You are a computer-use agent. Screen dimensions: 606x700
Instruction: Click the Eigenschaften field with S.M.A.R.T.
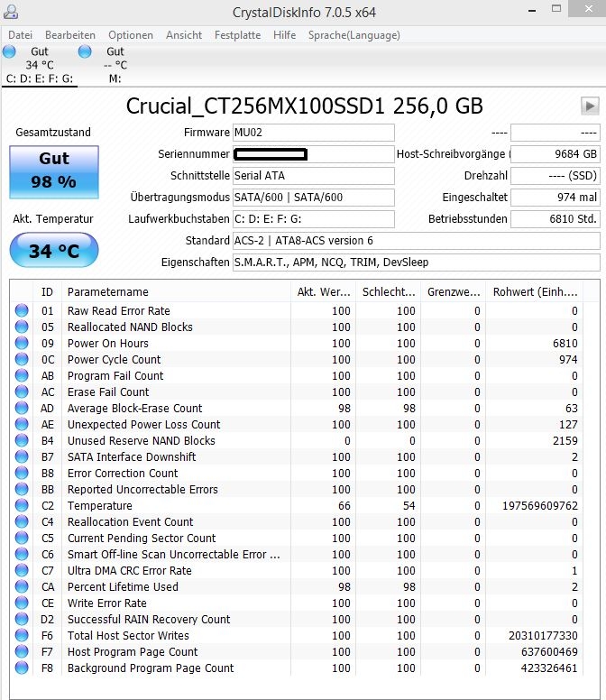click(417, 262)
